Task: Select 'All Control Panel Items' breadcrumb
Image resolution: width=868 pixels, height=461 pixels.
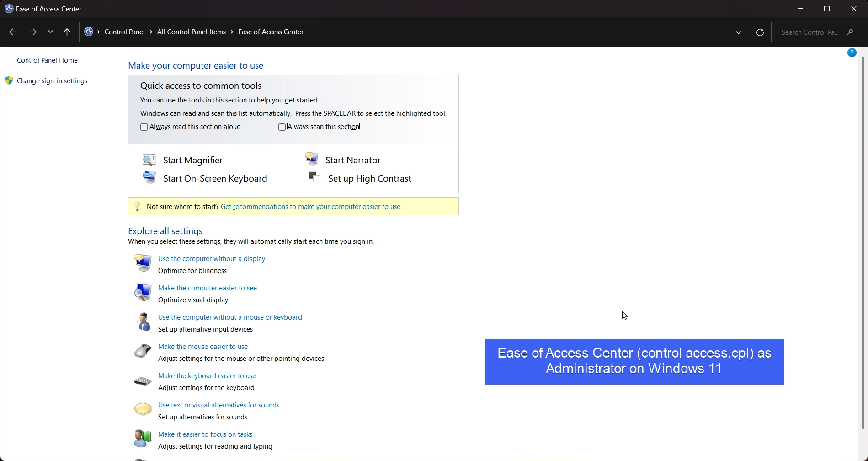Action: [192, 32]
